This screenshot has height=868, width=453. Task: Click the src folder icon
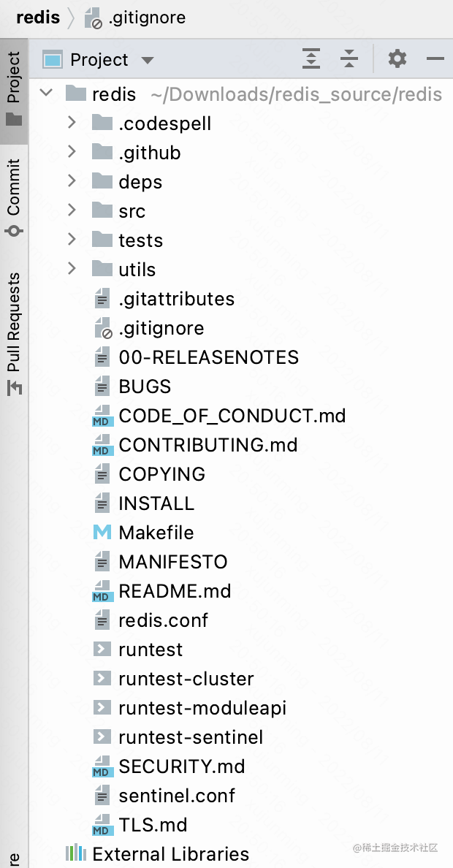click(x=102, y=210)
